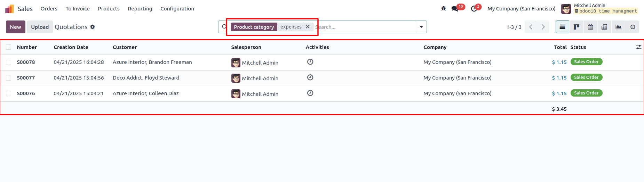Click the activity clock for order S00078
Viewport: 644px width, 182px height.
pos(310,62)
